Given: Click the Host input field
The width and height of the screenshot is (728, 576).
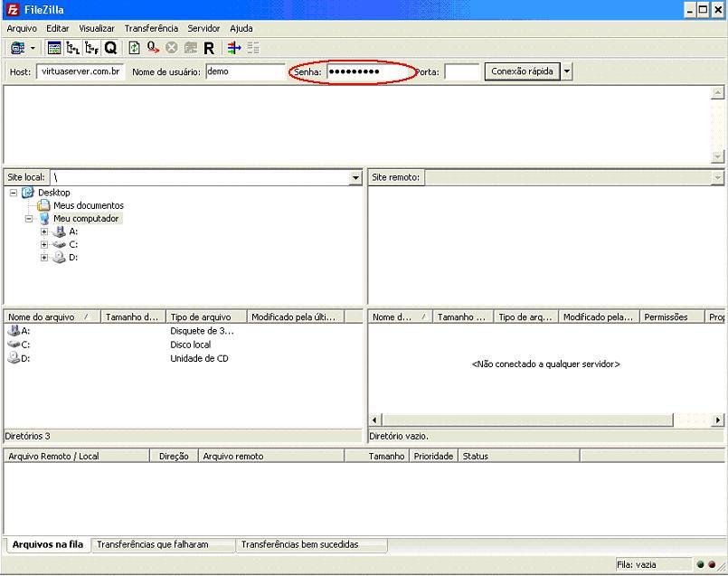Looking at the screenshot, I should [x=80, y=71].
